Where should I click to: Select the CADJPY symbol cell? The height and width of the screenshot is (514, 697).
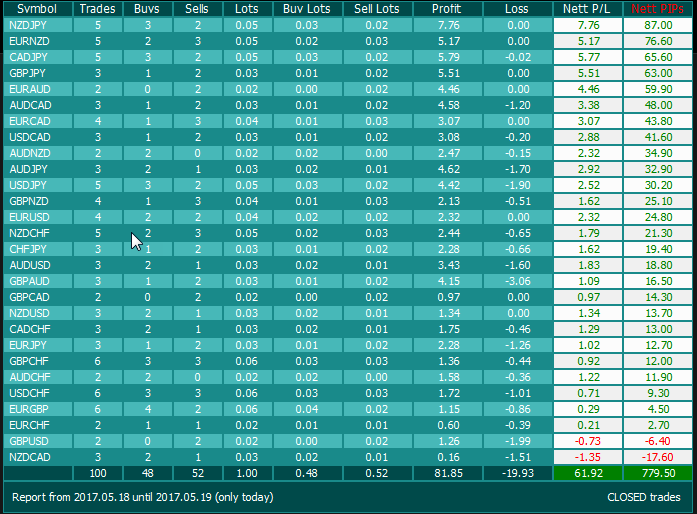(x=37, y=57)
